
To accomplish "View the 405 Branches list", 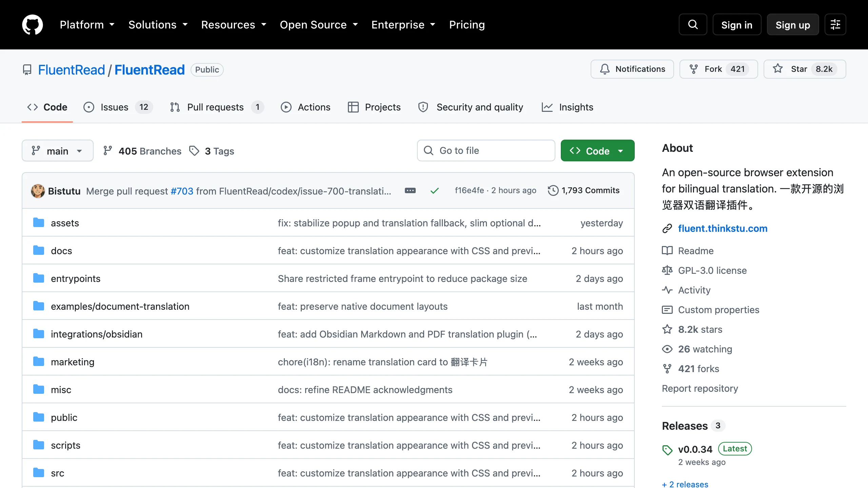I will tap(142, 151).
